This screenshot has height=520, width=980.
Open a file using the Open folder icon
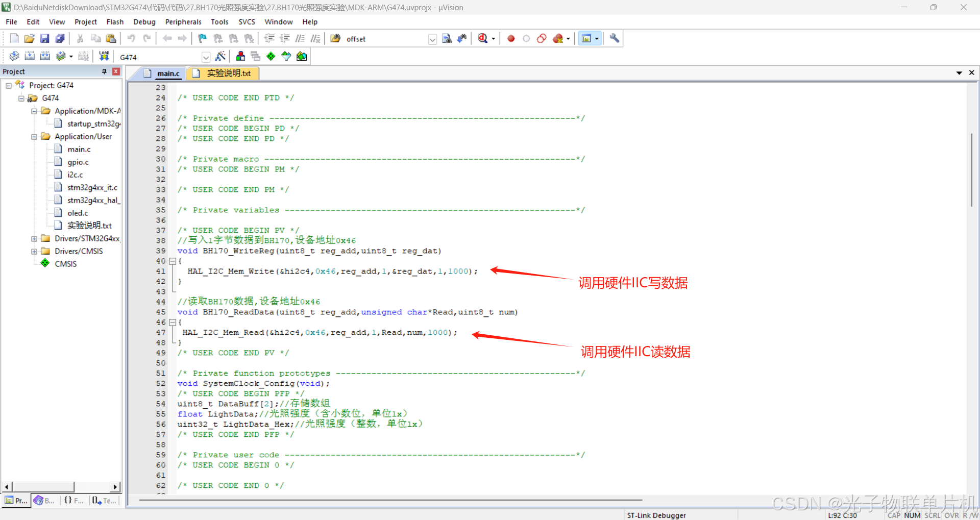[29, 38]
